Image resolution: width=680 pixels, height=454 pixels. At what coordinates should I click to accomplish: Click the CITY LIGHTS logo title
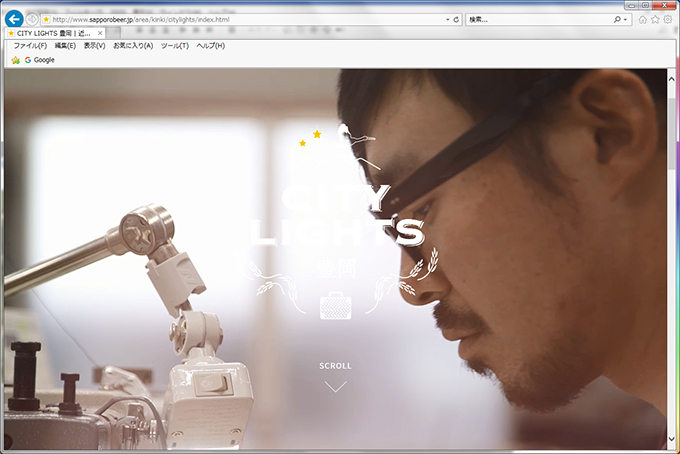tap(337, 216)
